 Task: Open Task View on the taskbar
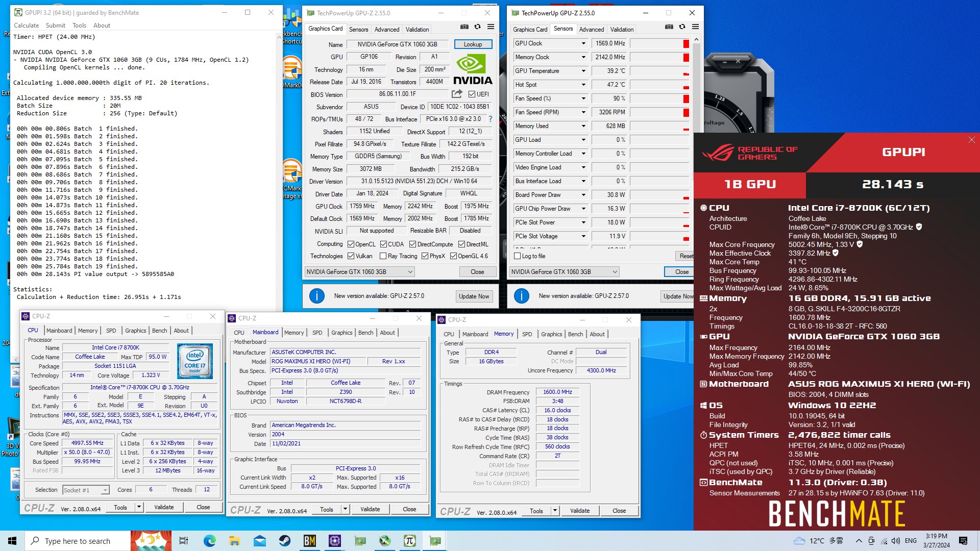pos(184,541)
